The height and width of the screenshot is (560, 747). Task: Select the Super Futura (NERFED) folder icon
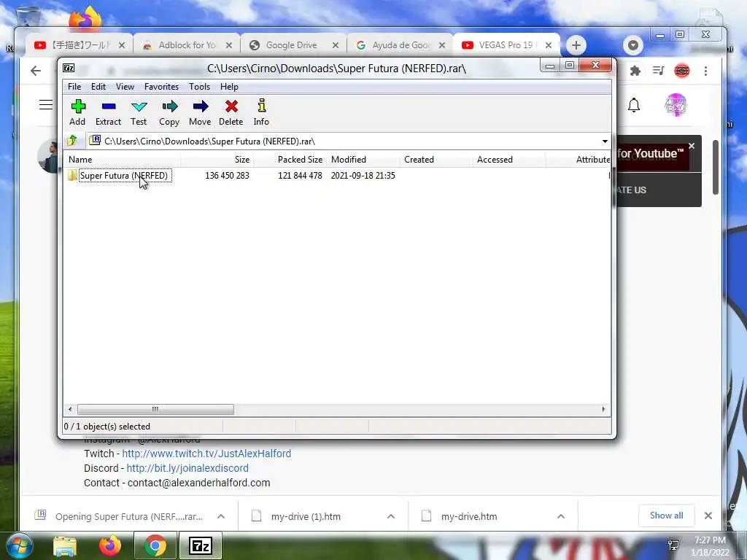(72, 175)
